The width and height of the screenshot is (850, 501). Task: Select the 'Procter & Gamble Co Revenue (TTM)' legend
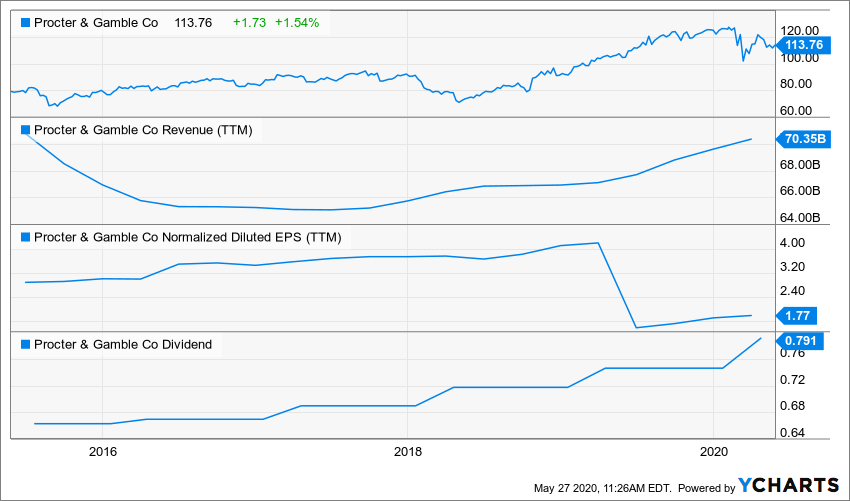pyautogui.click(x=143, y=130)
